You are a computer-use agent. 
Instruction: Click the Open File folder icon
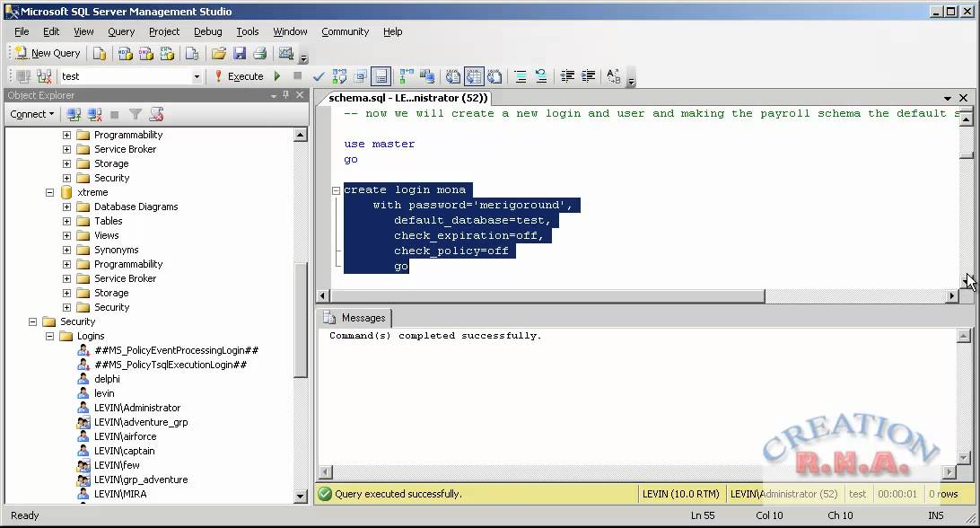pyautogui.click(x=218, y=54)
